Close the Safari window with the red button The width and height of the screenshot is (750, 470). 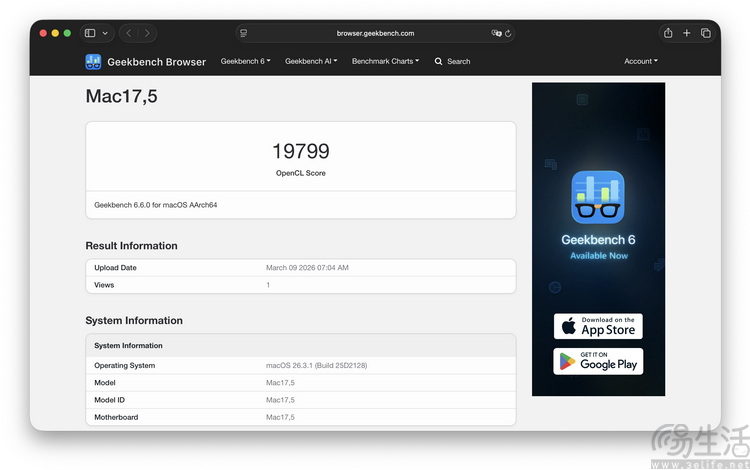pos(43,33)
